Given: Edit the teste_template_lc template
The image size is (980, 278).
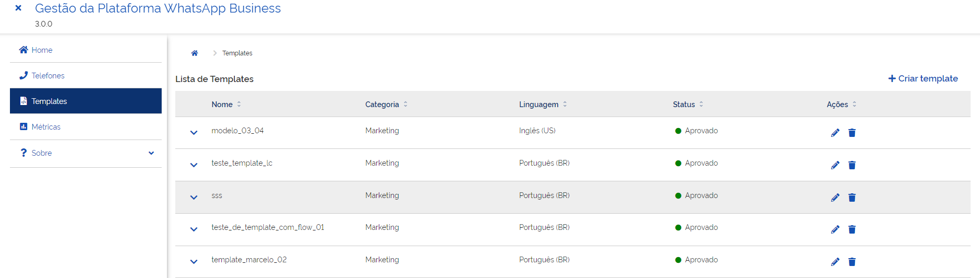Looking at the screenshot, I should click(x=835, y=165).
